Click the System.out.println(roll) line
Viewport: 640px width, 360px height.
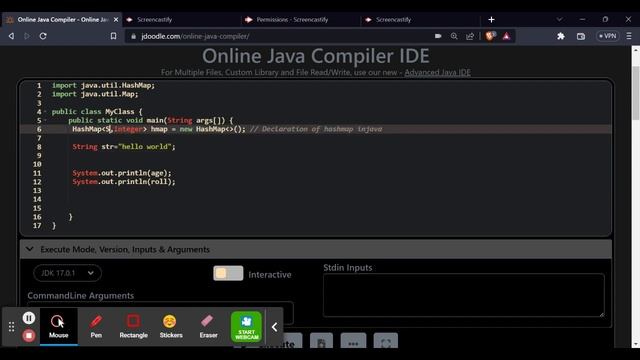tap(124, 182)
